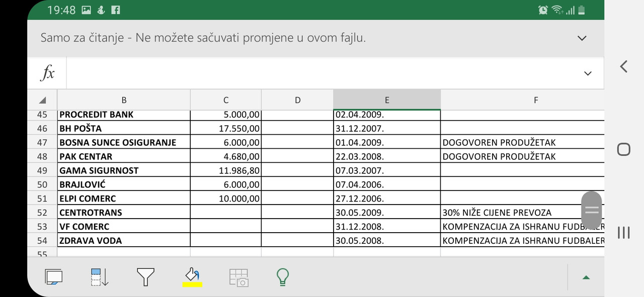Tap the Android back button
Image resolution: width=644 pixels, height=297 pixels.
[x=624, y=66]
